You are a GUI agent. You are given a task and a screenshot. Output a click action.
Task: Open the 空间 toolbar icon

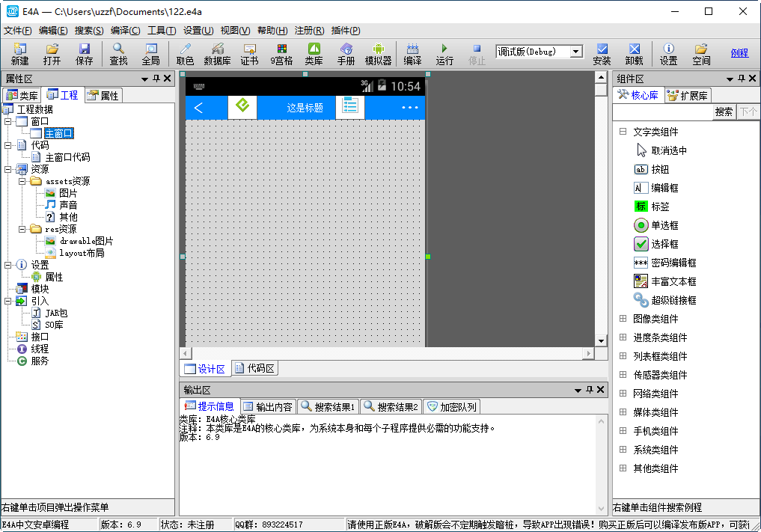pos(701,53)
